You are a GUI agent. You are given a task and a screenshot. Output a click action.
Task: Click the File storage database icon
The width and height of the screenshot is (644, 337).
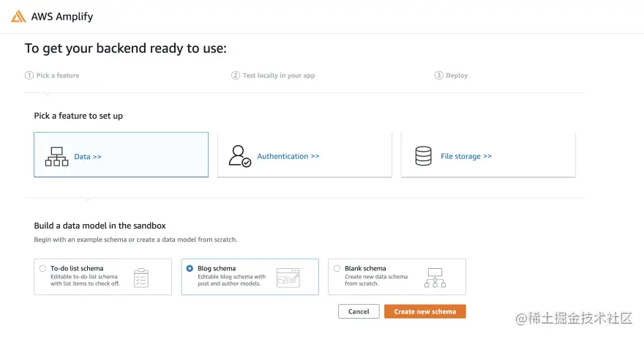424,156
